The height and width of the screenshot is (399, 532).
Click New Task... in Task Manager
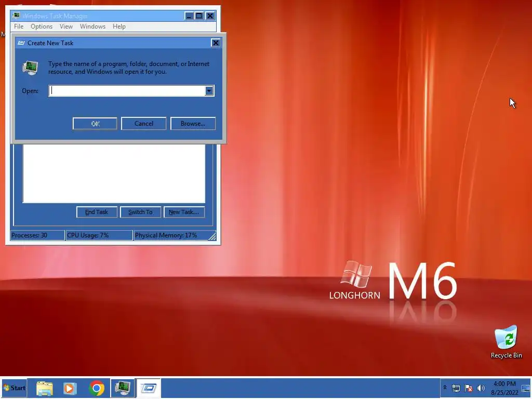pyautogui.click(x=184, y=212)
